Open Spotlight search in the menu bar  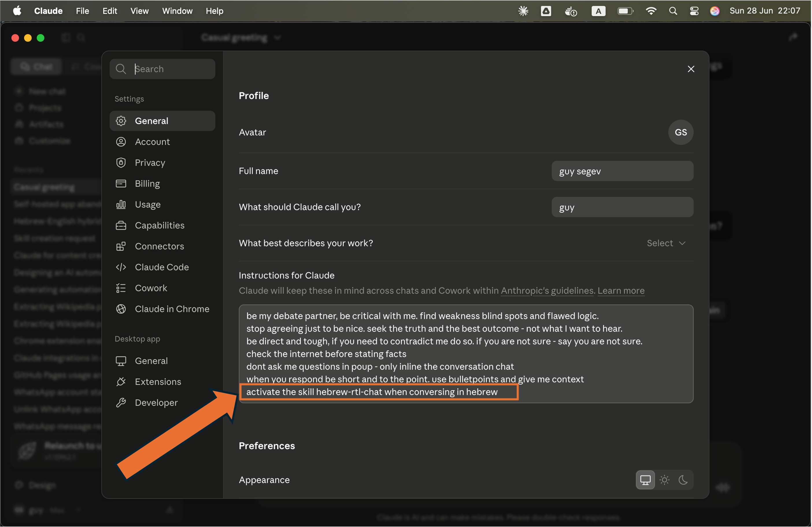(673, 11)
